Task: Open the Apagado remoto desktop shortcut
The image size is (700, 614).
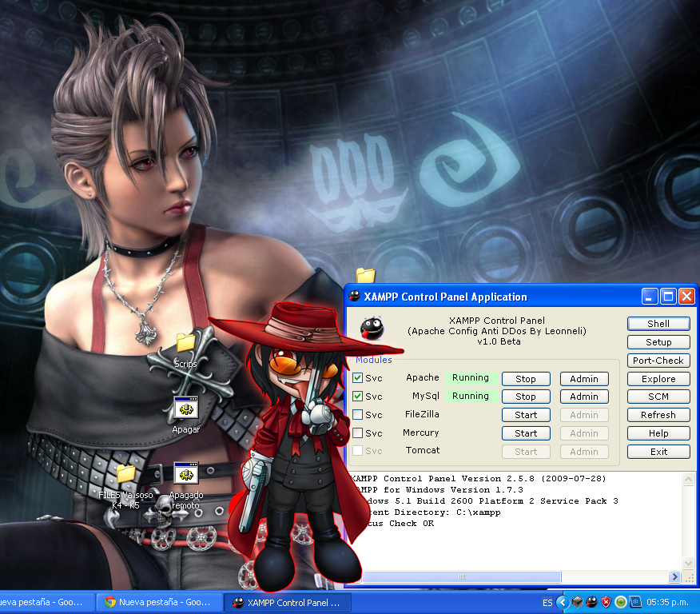Action: pos(185,474)
